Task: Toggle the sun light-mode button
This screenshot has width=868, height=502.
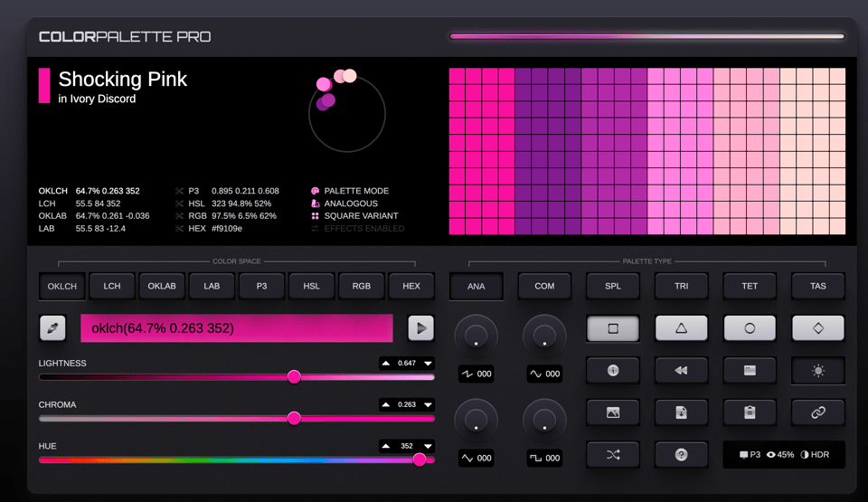Action: click(817, 370)
